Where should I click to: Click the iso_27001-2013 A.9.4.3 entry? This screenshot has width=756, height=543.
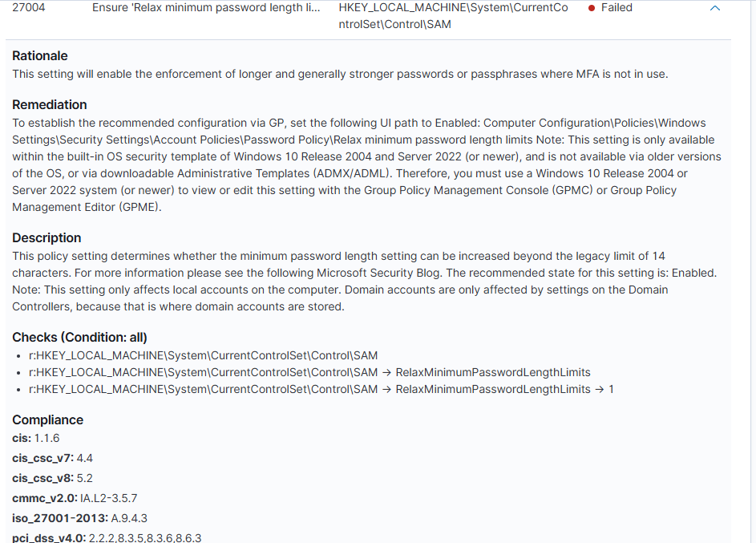(79, 518)
